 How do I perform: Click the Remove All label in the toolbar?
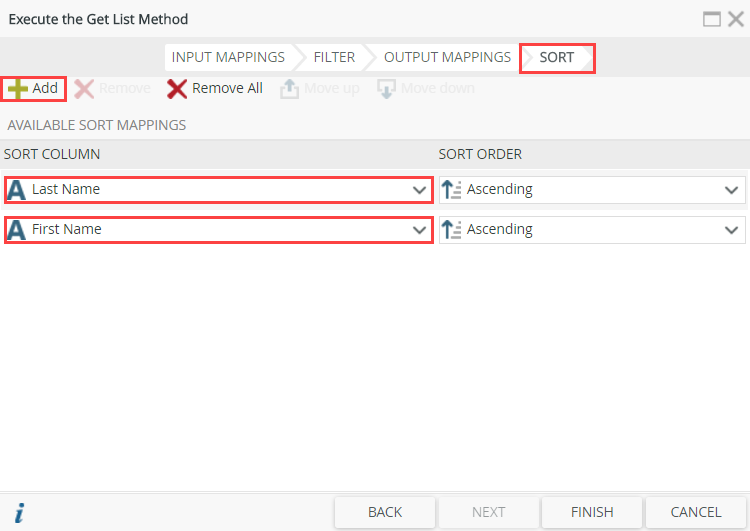pyautogui.click(x=227, y=88)
